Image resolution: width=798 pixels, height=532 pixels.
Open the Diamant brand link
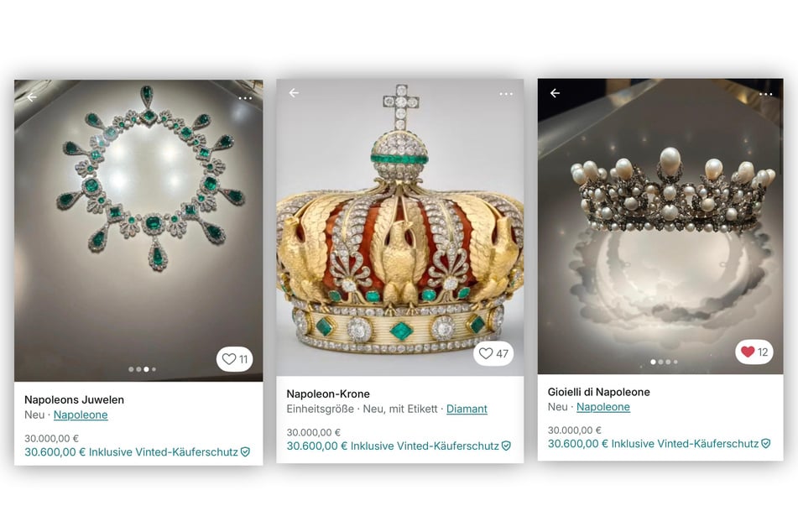coord(467,409)
